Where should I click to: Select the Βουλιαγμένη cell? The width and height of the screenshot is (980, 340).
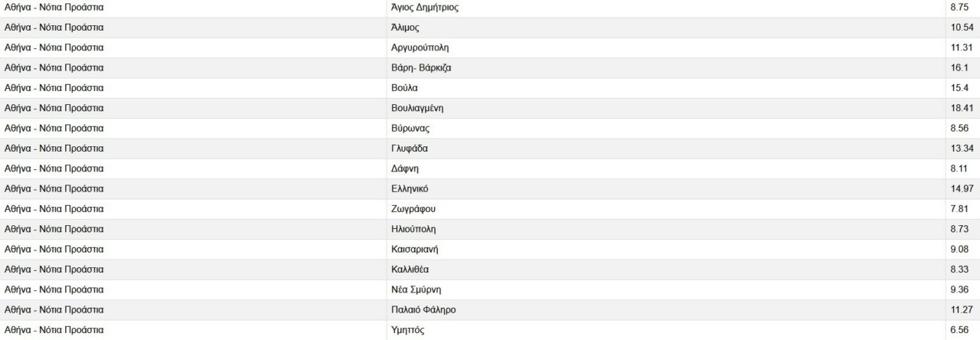[x=417, y=108]
